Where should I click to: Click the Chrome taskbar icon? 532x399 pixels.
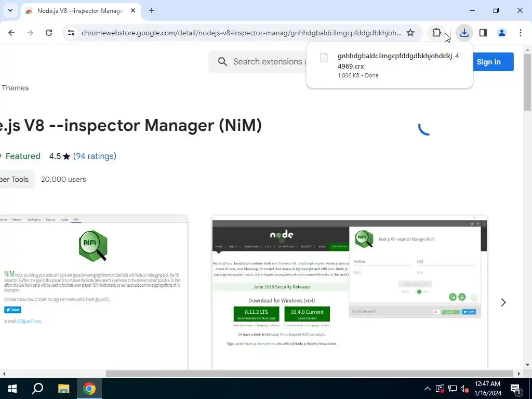89,389
